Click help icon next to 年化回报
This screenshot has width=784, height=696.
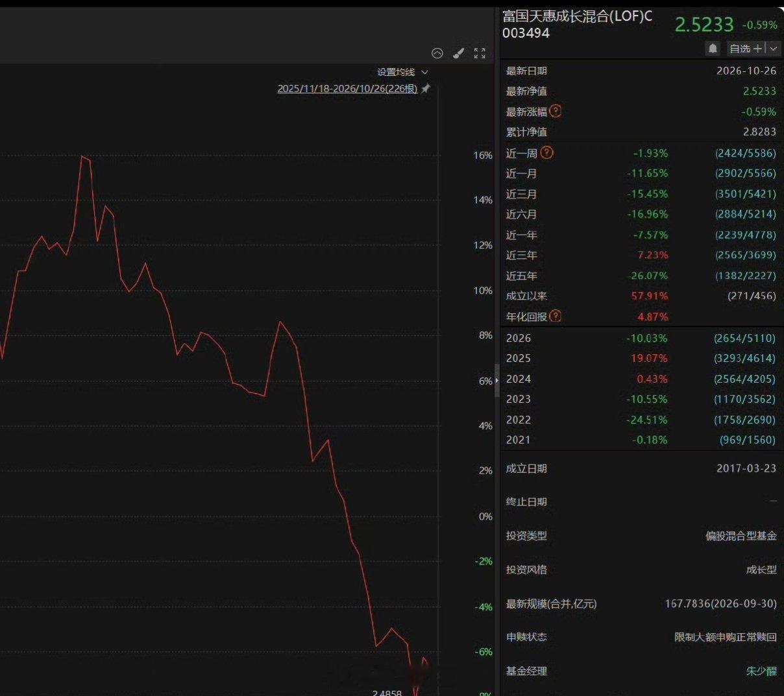coord(555,316)
